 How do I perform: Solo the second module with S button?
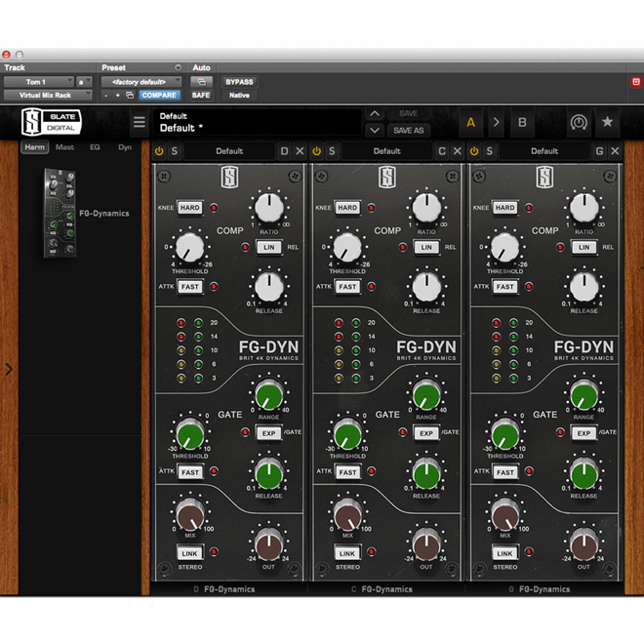tap(332, 151)
